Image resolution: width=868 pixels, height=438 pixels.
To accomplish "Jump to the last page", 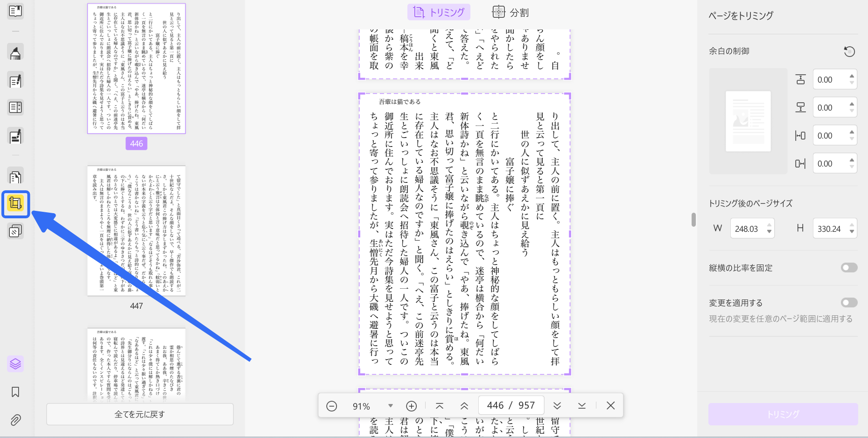I will pyautogui.click(x=582, y=406).
